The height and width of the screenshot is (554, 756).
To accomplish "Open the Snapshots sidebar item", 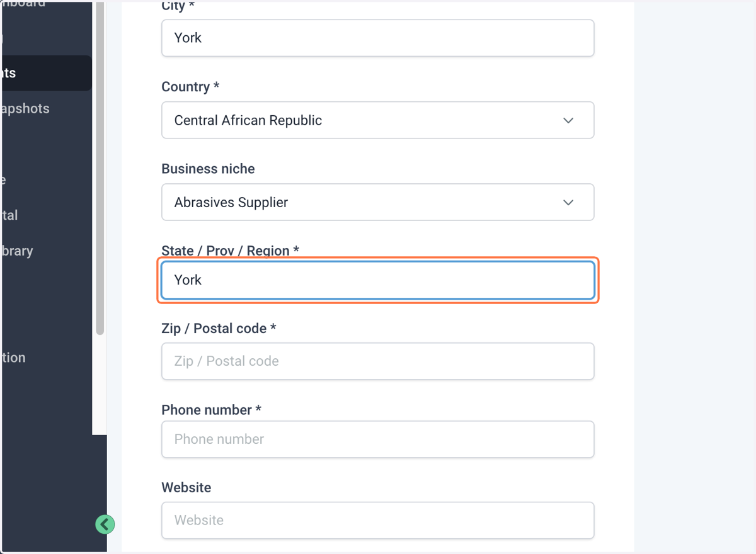I will 25,108.
